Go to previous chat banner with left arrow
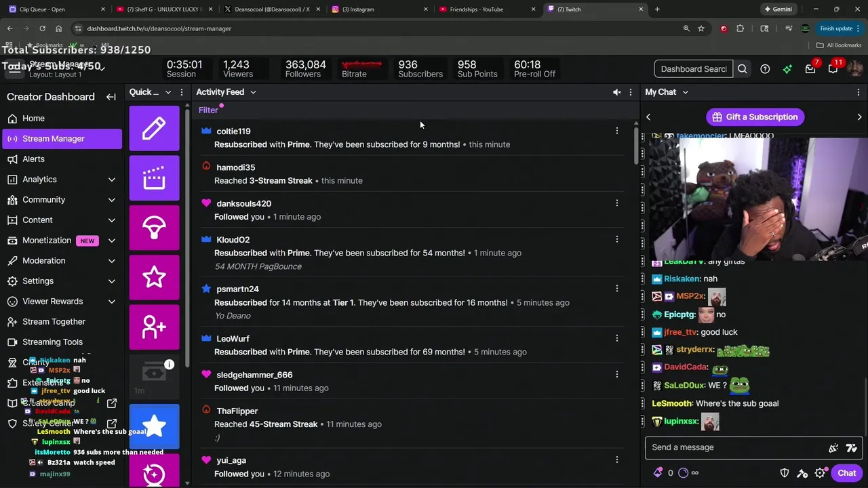 point(648,117)
